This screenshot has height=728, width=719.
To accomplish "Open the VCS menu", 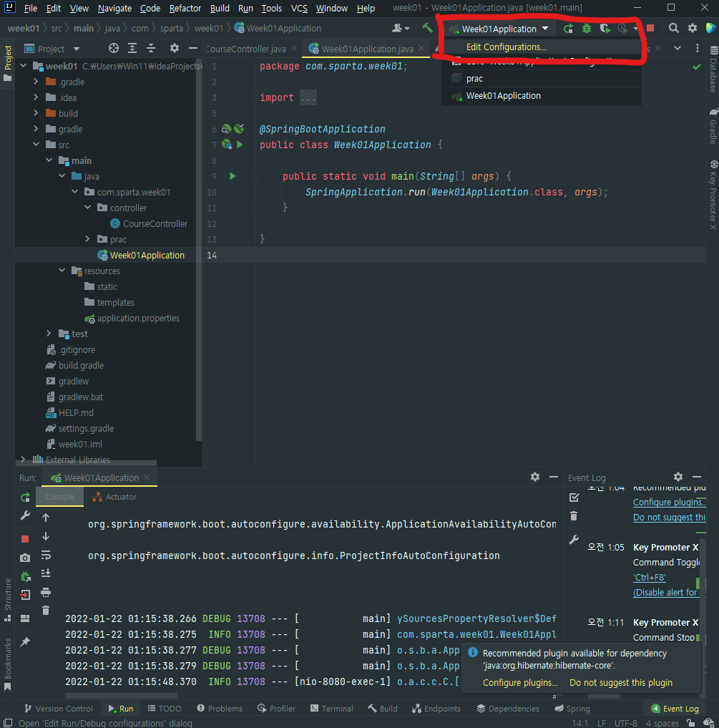I will [x=298, y=9].
